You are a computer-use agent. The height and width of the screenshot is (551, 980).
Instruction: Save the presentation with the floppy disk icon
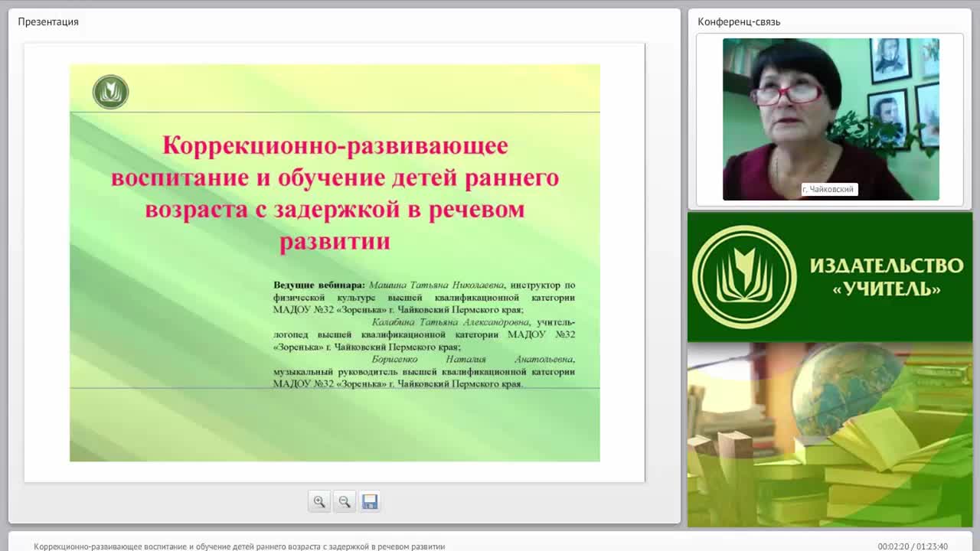coord(370,501)
